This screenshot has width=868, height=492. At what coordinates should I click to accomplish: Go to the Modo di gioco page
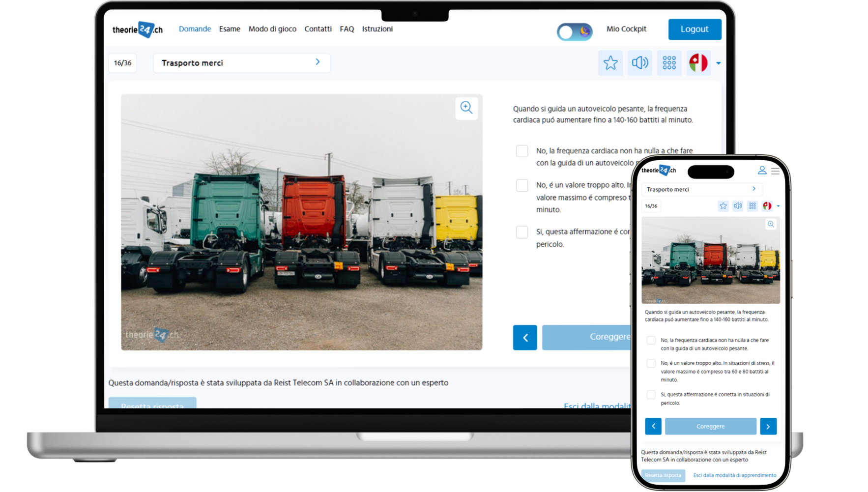(x=272, y=29)
